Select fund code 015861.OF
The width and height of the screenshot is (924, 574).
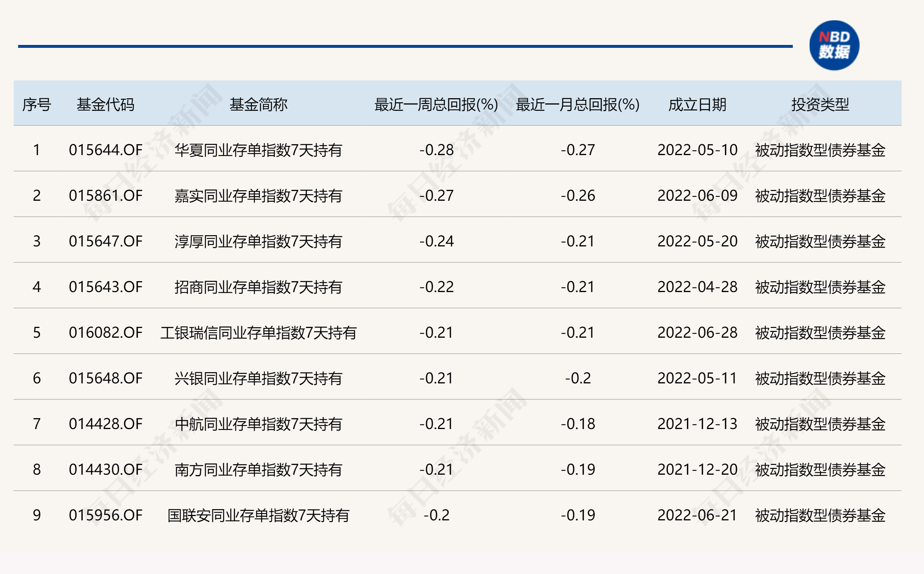105,196
